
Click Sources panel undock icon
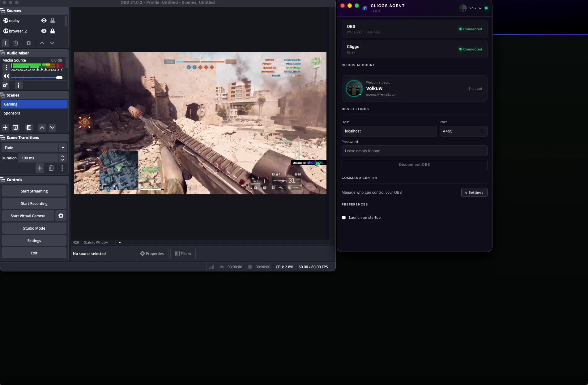(x=3, y=11)
